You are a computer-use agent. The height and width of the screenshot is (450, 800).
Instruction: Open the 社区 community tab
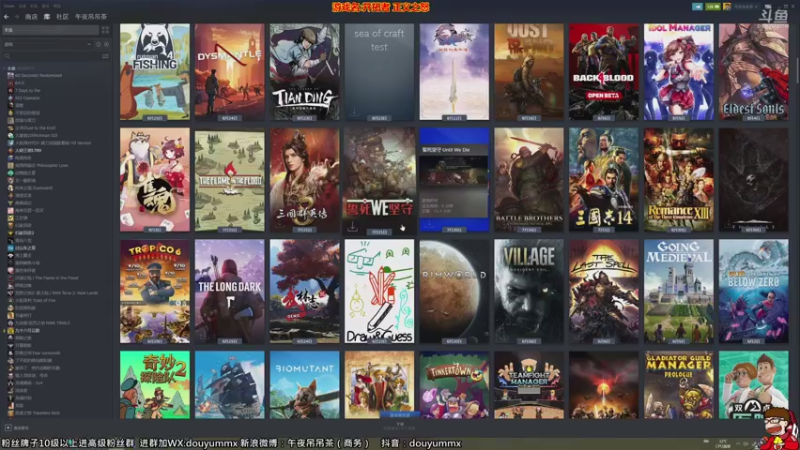pos(62,17)
